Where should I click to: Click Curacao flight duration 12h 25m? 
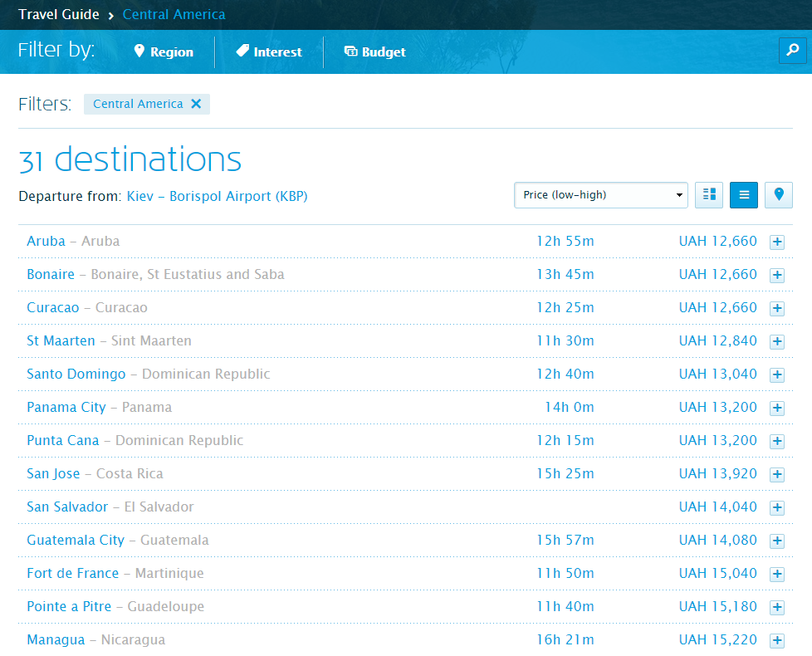coord(565,307)
